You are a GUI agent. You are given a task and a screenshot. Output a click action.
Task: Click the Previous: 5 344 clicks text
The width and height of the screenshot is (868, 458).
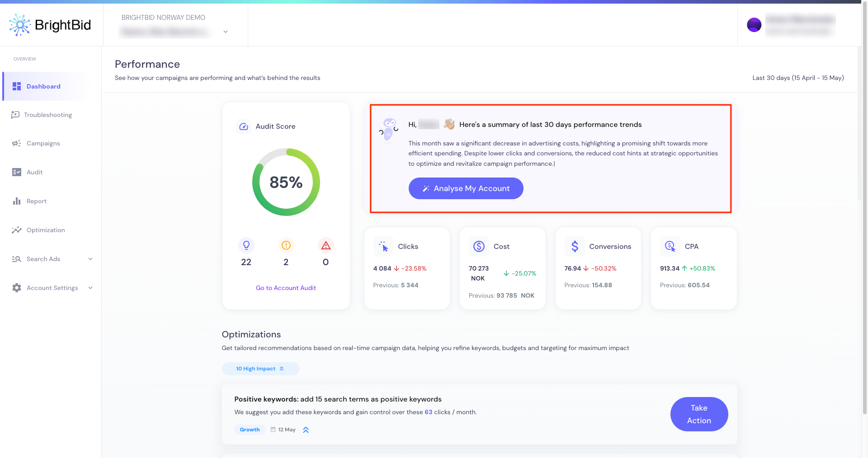[x=396, y=285]
